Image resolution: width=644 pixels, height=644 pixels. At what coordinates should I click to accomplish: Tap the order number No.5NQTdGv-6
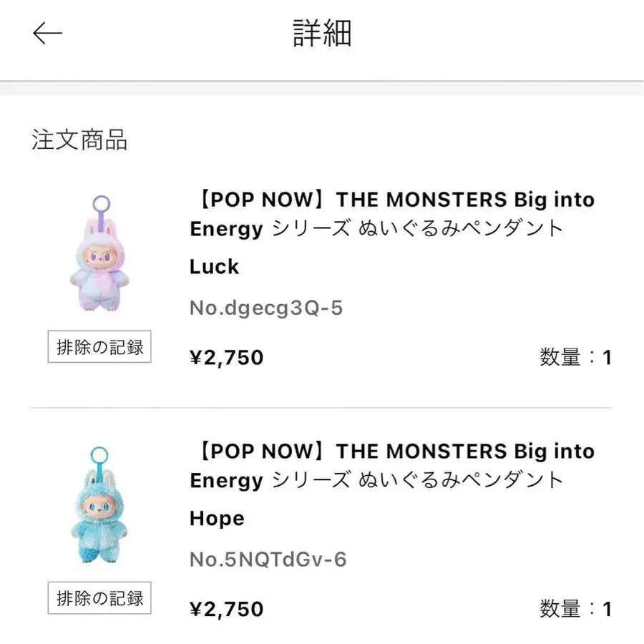268,560
